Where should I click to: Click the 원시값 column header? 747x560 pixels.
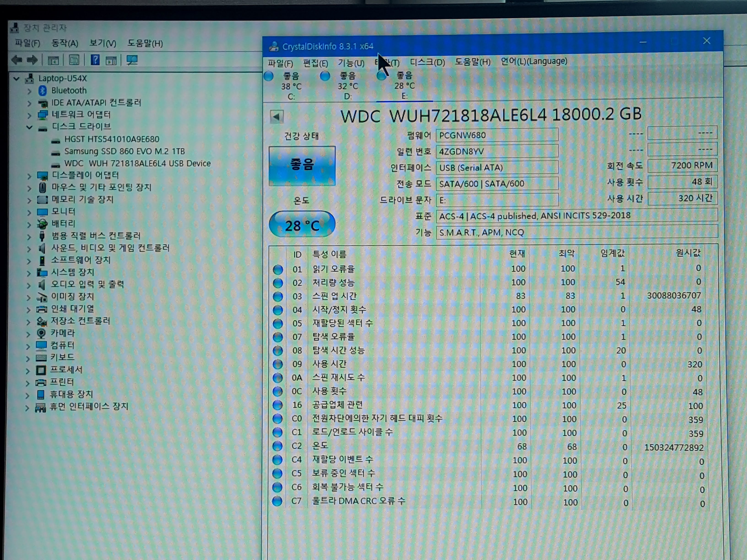click(688, 253)
